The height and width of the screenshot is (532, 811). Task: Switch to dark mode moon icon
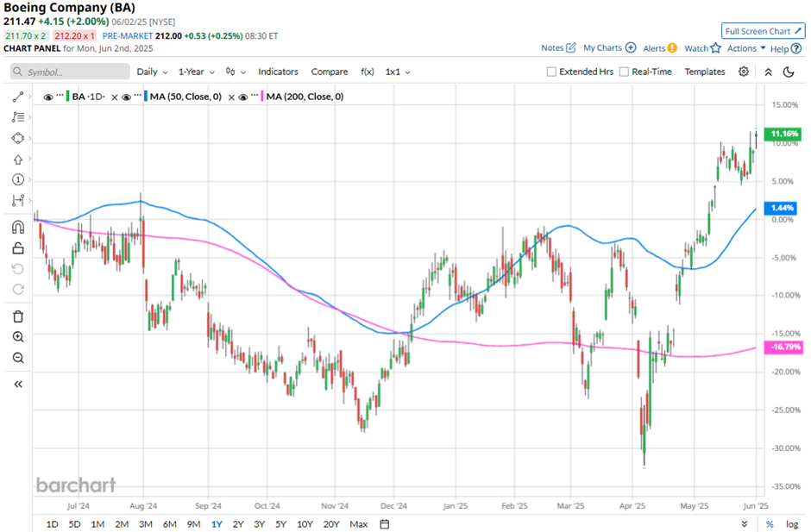click(x=789, y=72)
